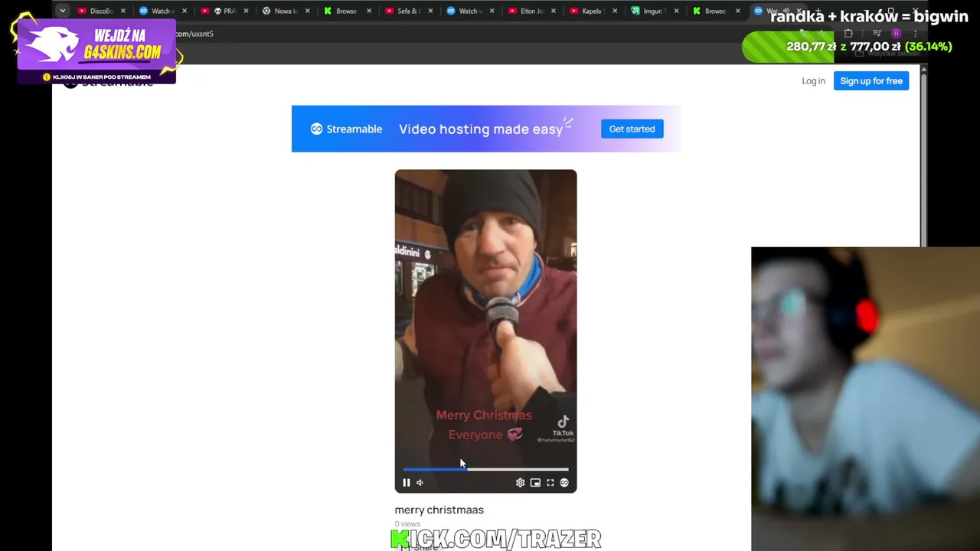Open the browser profile avatar
Screen dimensions: 980x551
tap(896, 34)
